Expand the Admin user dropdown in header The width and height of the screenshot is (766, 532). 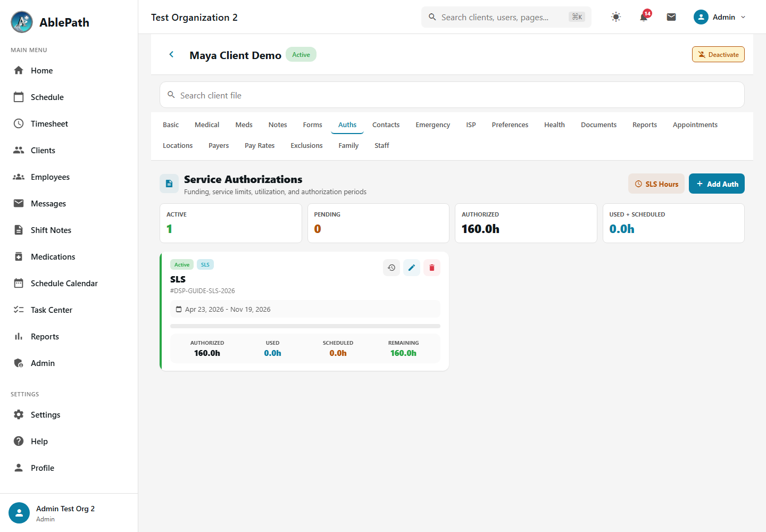720,17
